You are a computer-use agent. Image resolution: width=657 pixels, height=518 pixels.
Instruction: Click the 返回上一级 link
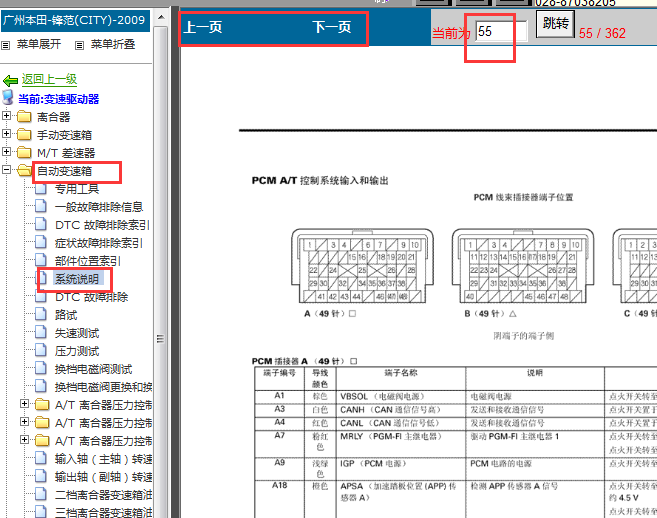point(49,80)
